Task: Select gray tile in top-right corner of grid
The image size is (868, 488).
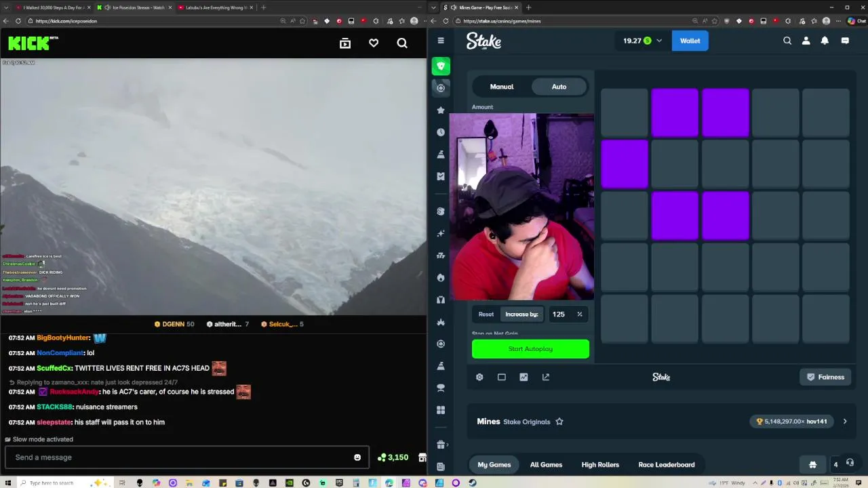Action: [x=826, y=113]
